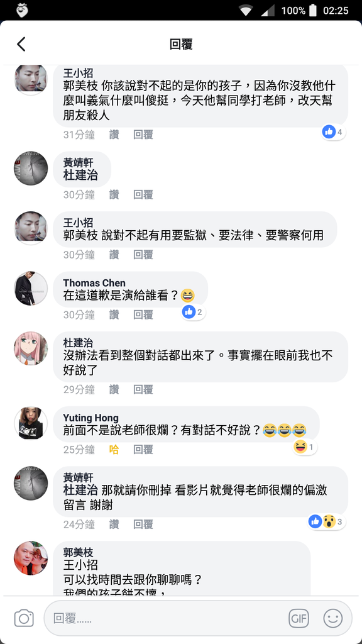The image size is (362, 644).
Task: Open Yuting Hong's profile name
Action: (x=90, y=418)
